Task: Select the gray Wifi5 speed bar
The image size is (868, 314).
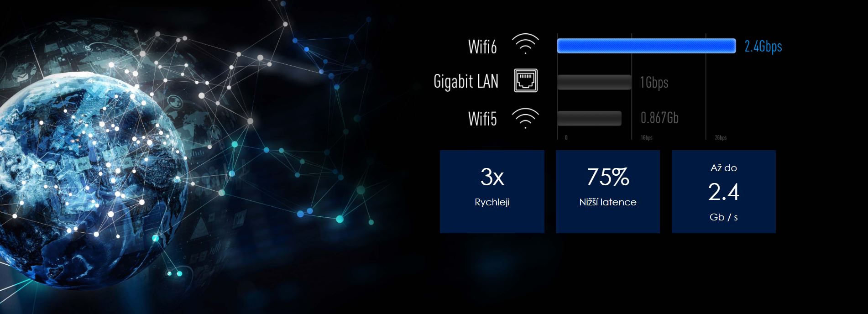Action: [x=589, y=118]
